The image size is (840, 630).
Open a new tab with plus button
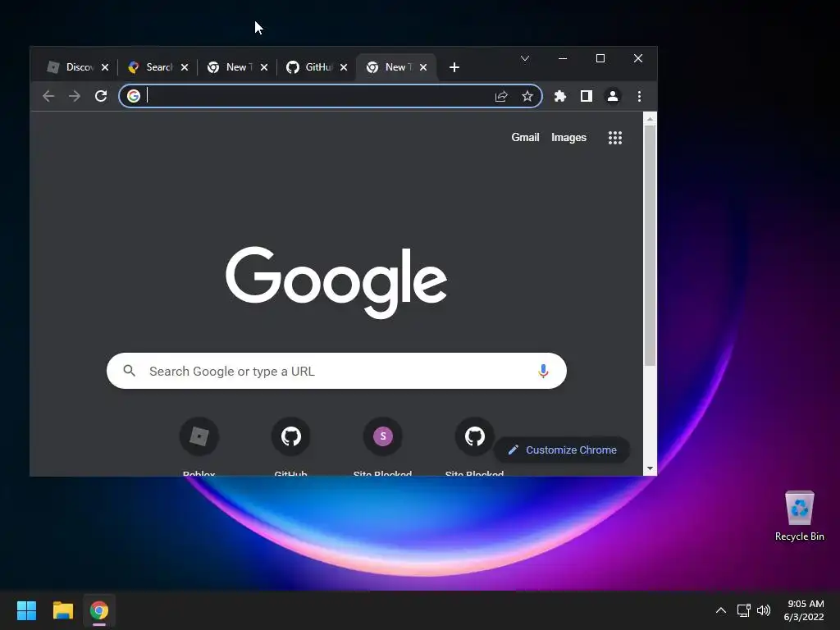(454, 67)
